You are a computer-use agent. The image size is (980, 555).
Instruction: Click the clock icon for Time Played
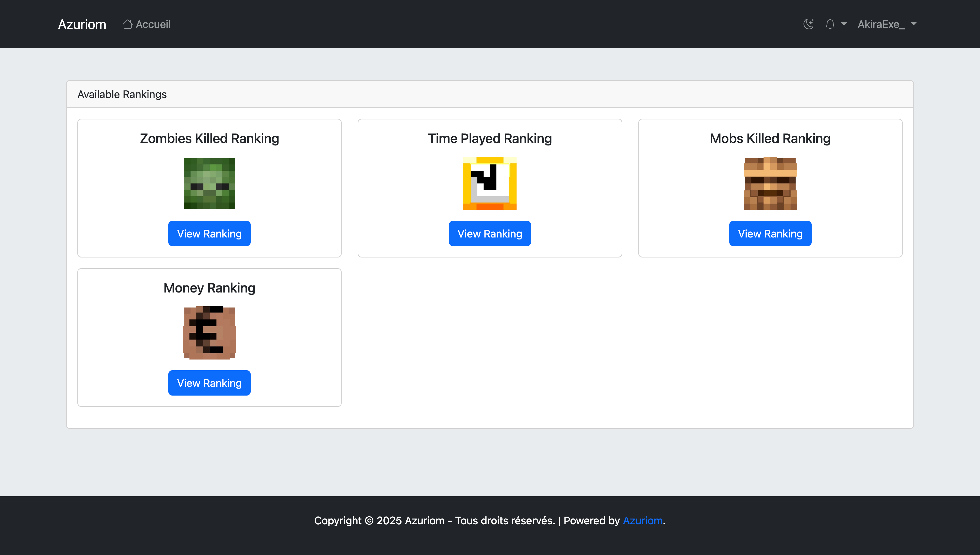click(x=490, y=183)
